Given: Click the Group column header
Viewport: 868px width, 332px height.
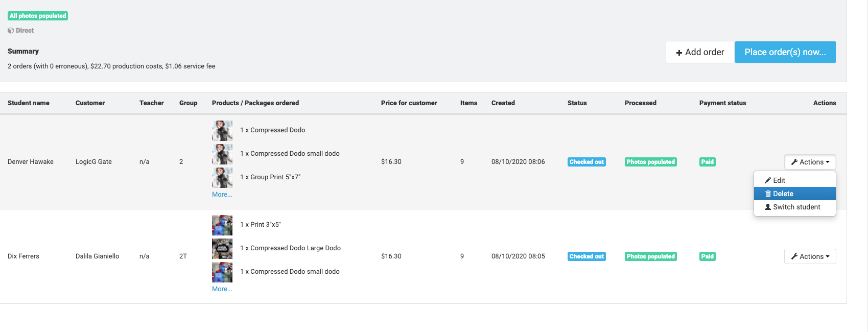Looking at the screenshot, I should tap(188, 103).
